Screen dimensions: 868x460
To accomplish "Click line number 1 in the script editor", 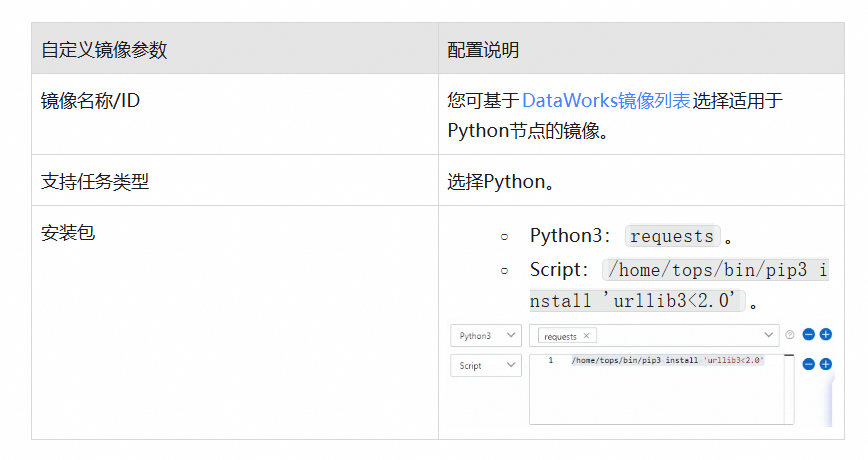I will tap(550, 360).
